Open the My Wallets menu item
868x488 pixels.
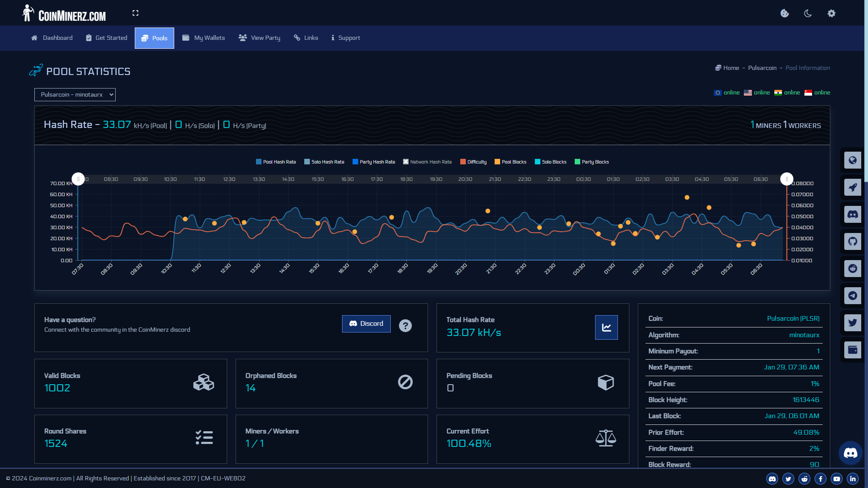coord(203,38)
